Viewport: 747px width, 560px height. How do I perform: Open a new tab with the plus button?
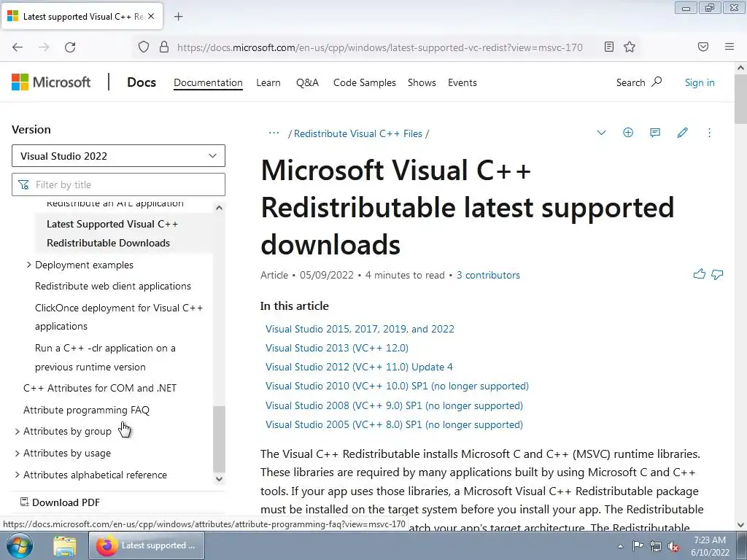tap(179, 17)
